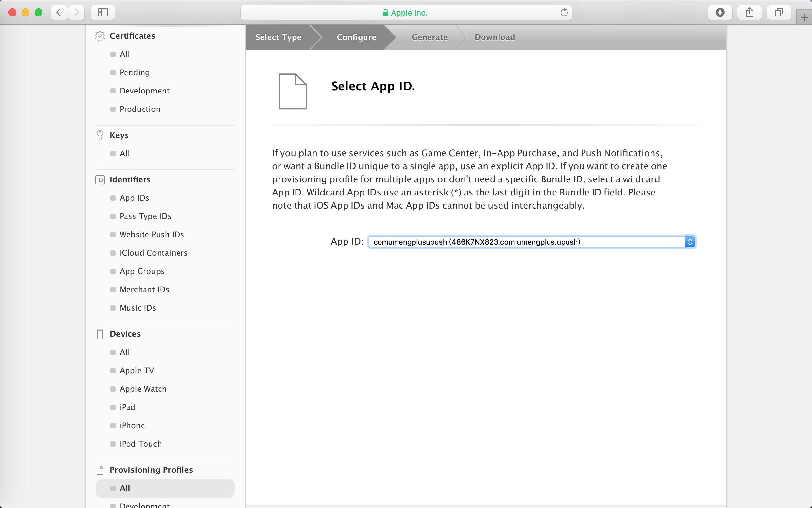Open the Share menu icon
812x508 pixels.
pyautogui.click(x=749, y=13)
